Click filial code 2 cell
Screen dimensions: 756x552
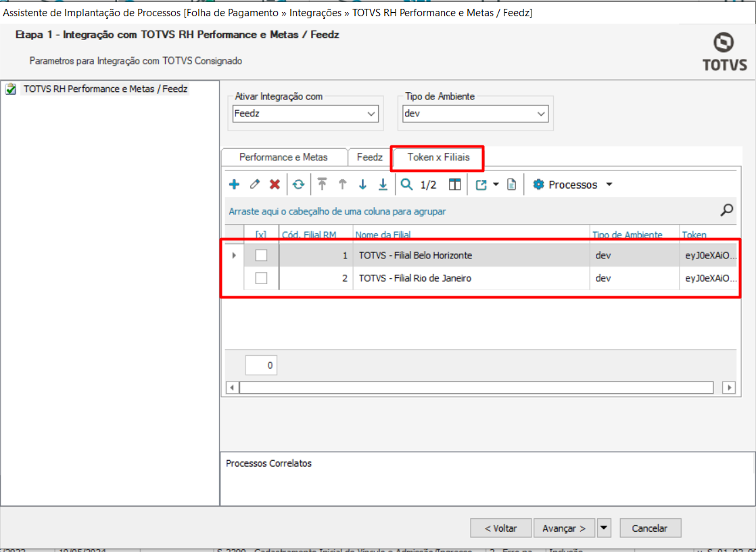316,279
